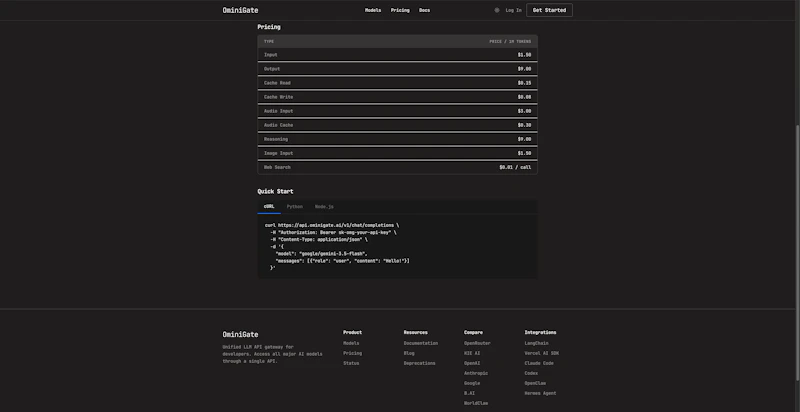Open Models in the top navigation
This screenshot has height=412, width=800.
[x=373, y=10]
